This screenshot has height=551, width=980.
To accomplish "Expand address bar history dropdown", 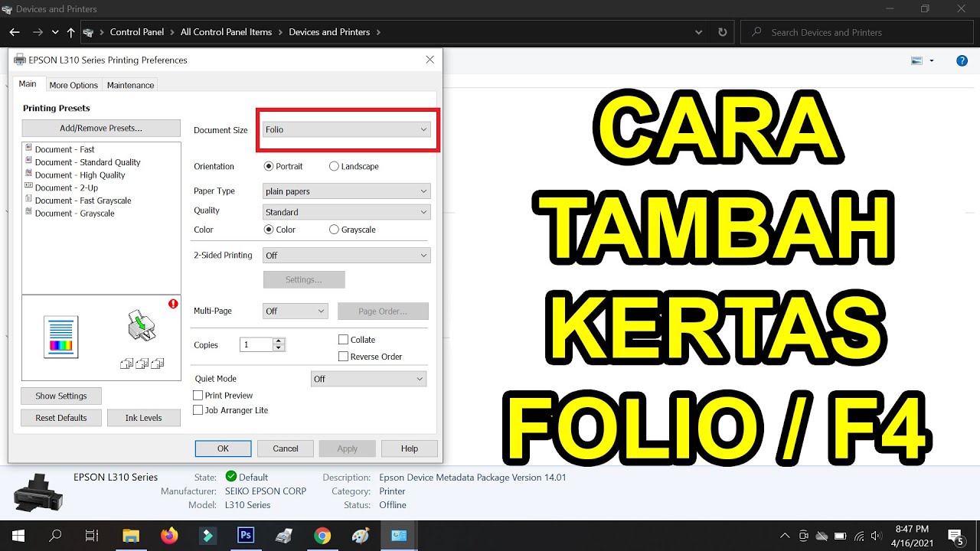I will (x=698, y=32).
